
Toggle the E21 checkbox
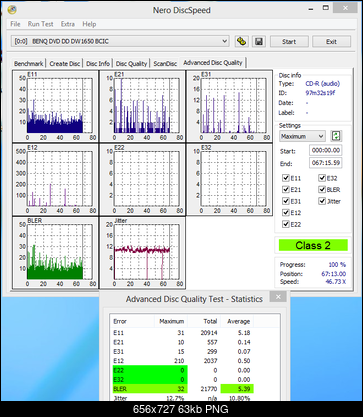tap(286, 189)
